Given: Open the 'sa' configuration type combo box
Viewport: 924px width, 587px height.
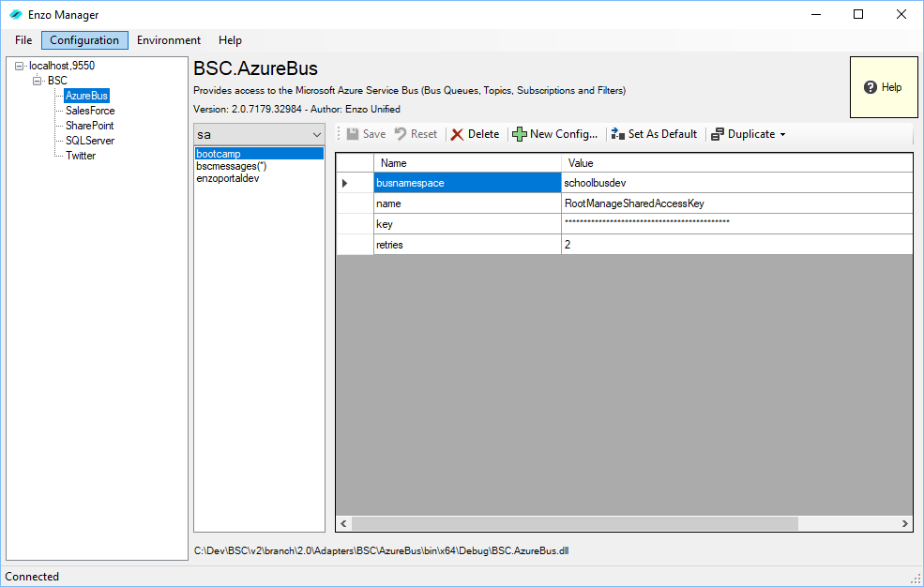Looking at the screenshot, I should pyautogui.click(x=259, y=135).
